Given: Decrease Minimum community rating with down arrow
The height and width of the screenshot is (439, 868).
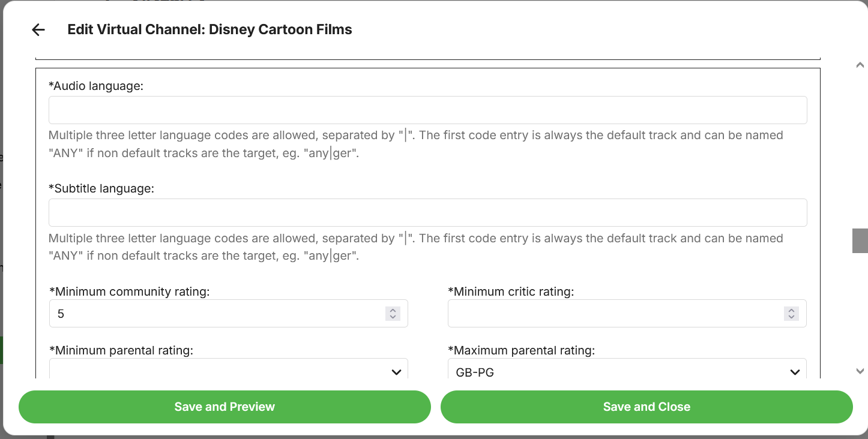Looking at the screenshot, I should pyautogui.click(x=393, y=317).
